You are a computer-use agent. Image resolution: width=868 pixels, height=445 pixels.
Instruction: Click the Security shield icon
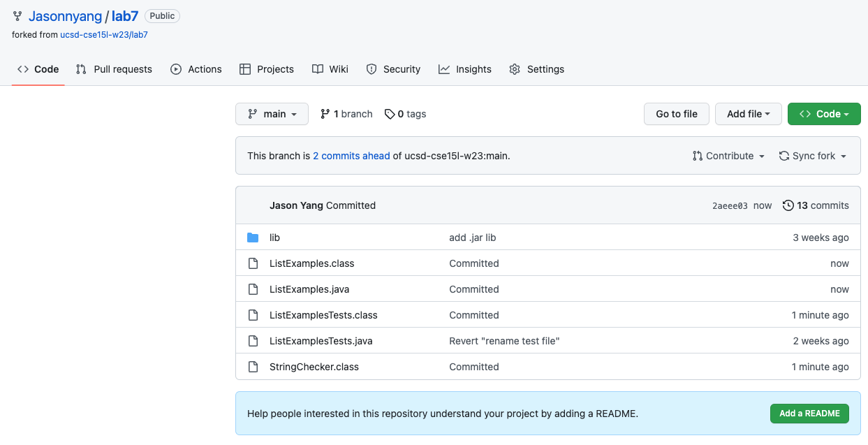click(x=372, y=69)
